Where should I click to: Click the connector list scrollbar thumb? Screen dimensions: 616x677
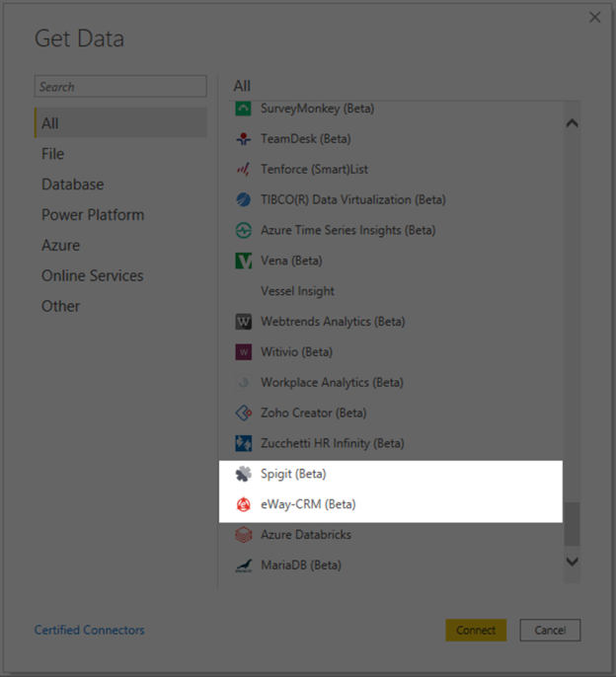572,524
